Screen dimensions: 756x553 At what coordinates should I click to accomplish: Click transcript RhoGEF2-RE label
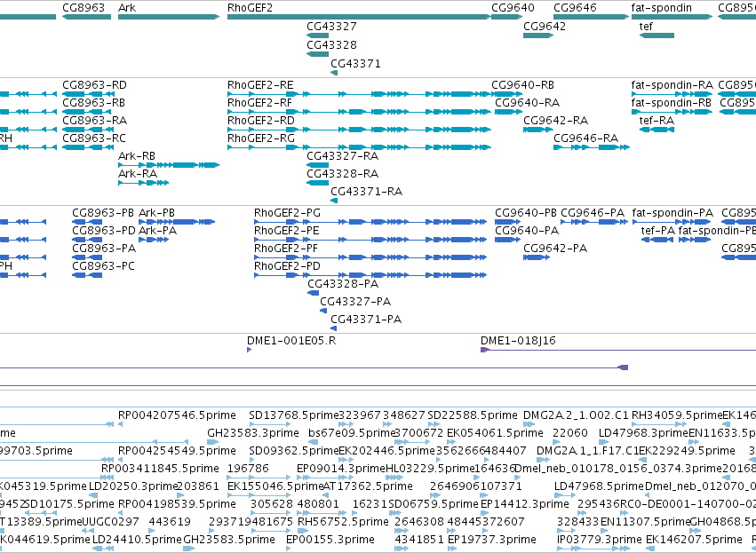click(x=260, y=85)
